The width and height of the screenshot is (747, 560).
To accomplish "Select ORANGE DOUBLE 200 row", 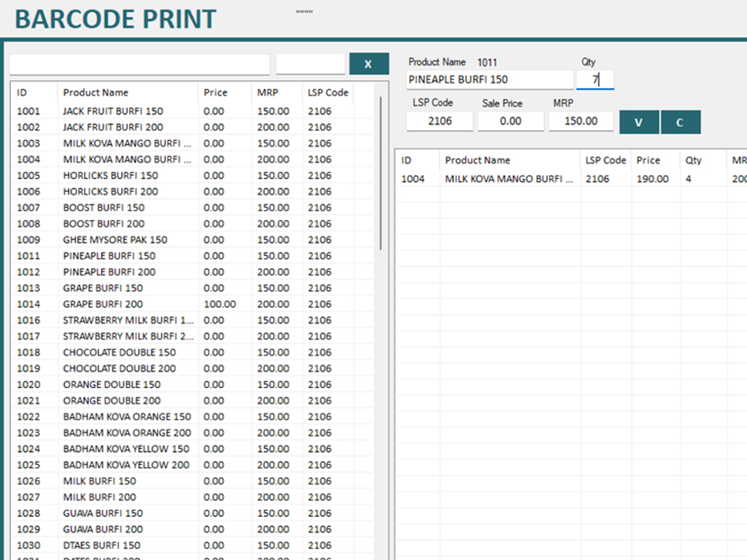I will pos(192,400).
